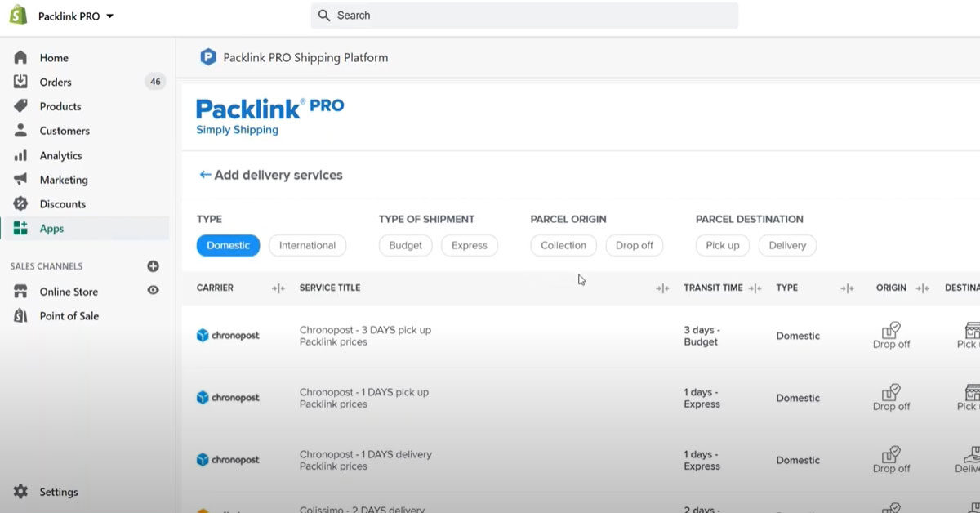The image size is (980, 513).
Task: Click the search magnifier icon
Action: 323,15
